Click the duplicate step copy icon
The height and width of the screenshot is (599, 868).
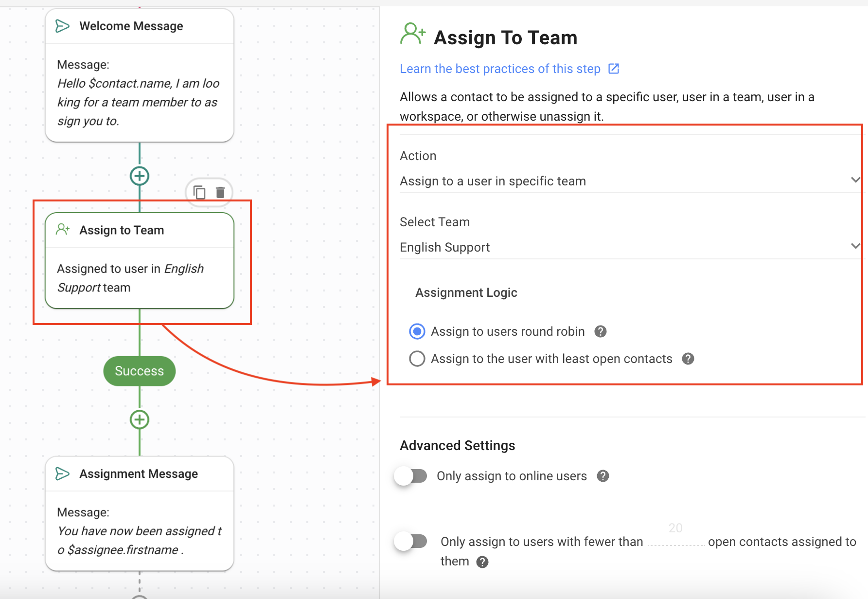pos(199,193)
